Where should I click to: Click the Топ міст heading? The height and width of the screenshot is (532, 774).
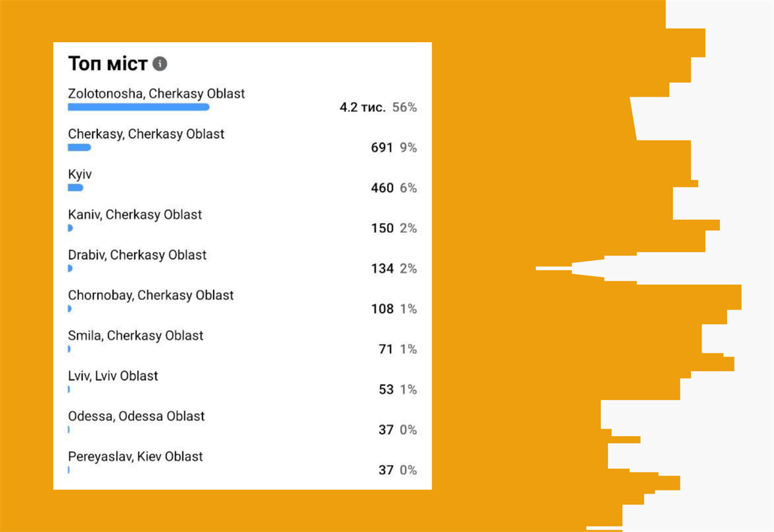click(108, 64)
